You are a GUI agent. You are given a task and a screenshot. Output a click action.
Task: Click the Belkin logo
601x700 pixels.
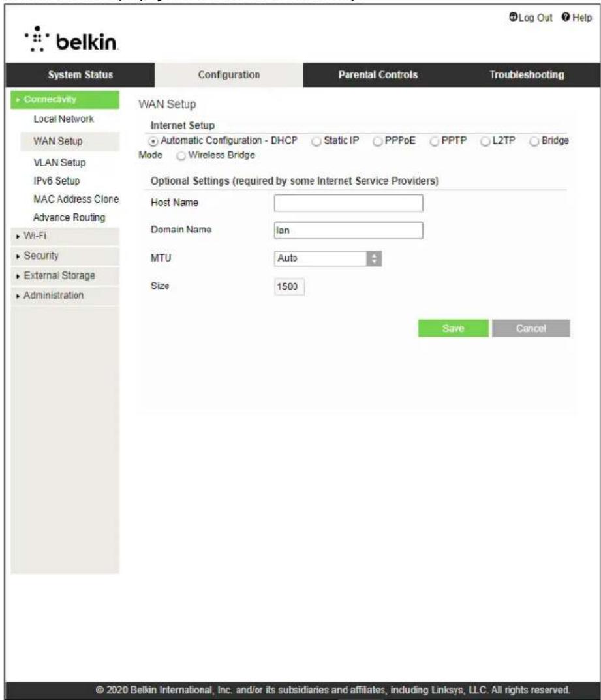(71, 40)
